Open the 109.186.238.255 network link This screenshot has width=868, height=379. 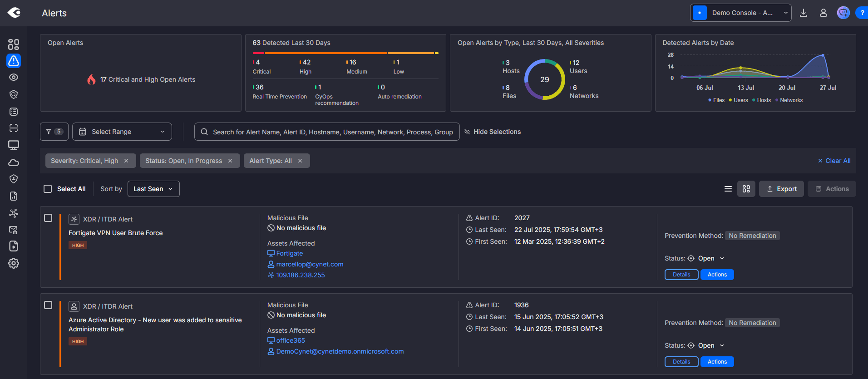[300, 275]
